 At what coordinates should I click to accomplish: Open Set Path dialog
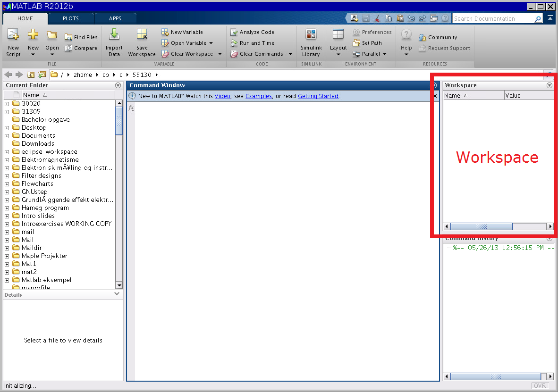pyautogui.click(x=367, y=43)
